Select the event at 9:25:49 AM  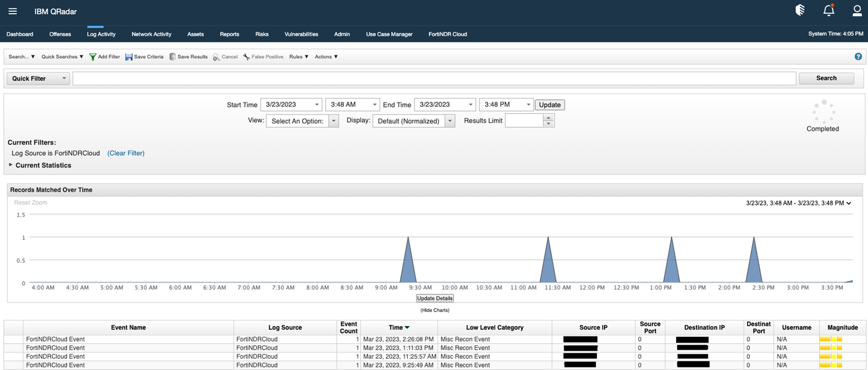pyautogui.click(x=434, y=365)
